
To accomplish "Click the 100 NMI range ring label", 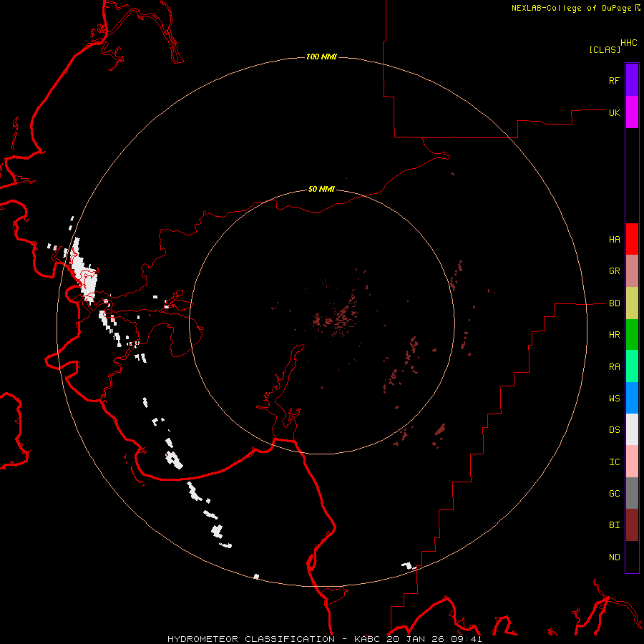I will (321, 57).
